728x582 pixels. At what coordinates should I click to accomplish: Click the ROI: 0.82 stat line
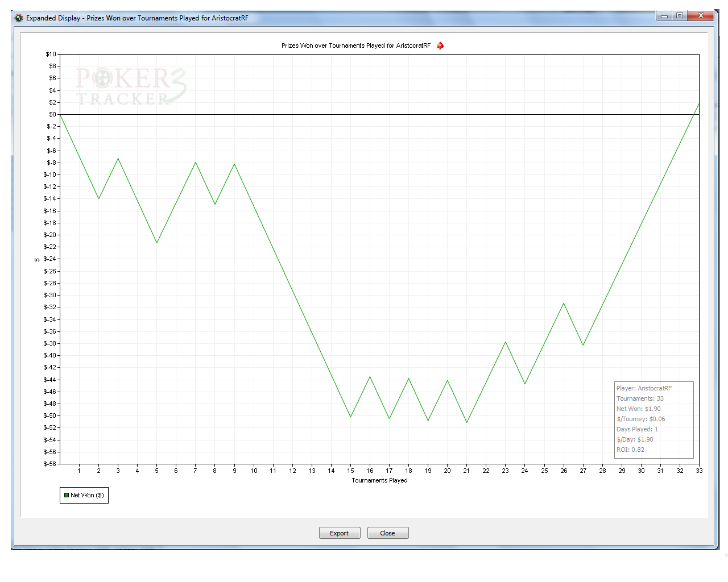pyautogui.click(x=630, y=450)
